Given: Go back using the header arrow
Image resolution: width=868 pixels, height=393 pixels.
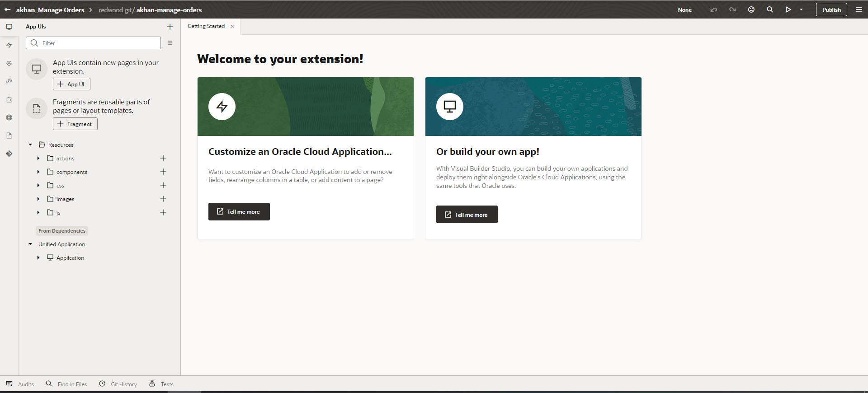Looking at the screenshot, I should click(7, 9).
